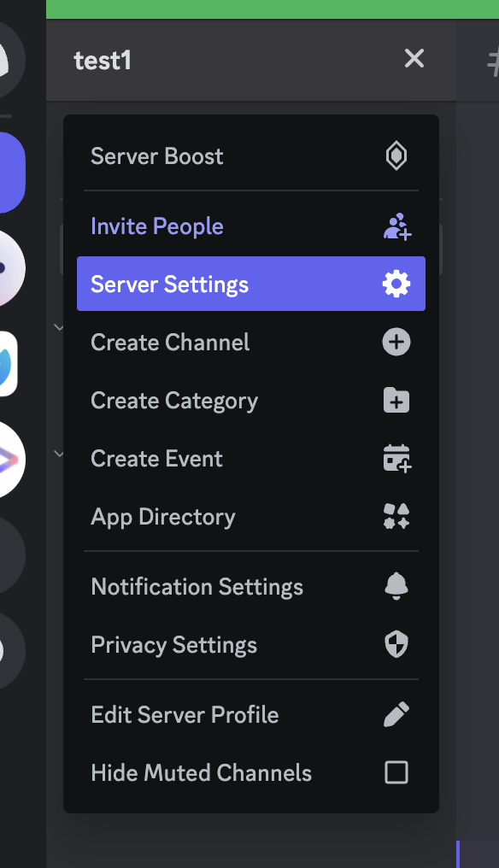Select the Server Settings menu entry
Viewport: 499px width, 868px height.
(251, 284)
